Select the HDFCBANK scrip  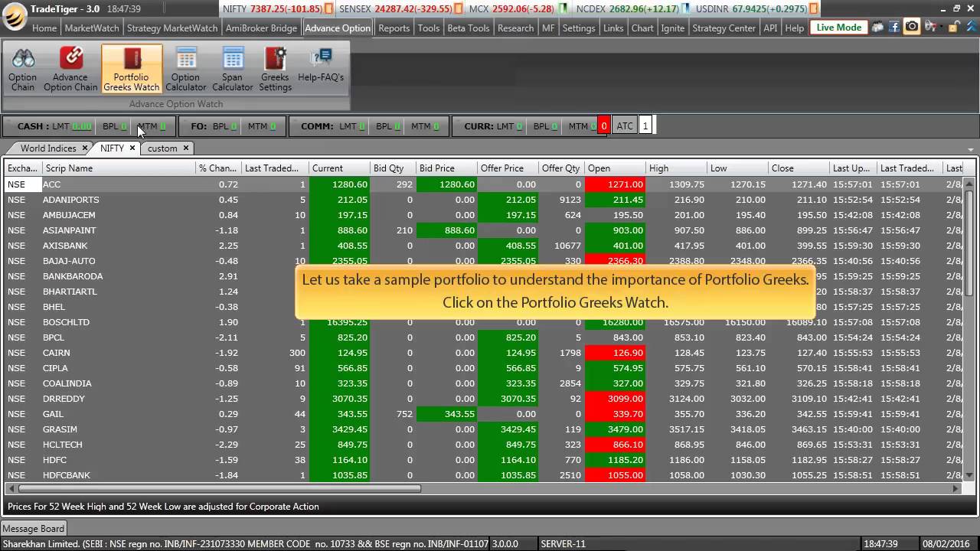click(x=66, y=475)
